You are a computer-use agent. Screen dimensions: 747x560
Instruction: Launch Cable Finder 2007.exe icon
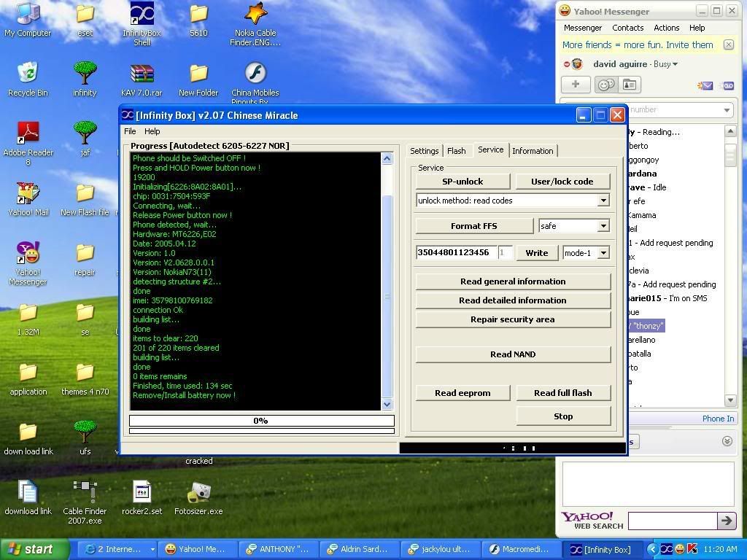point(85,502)
